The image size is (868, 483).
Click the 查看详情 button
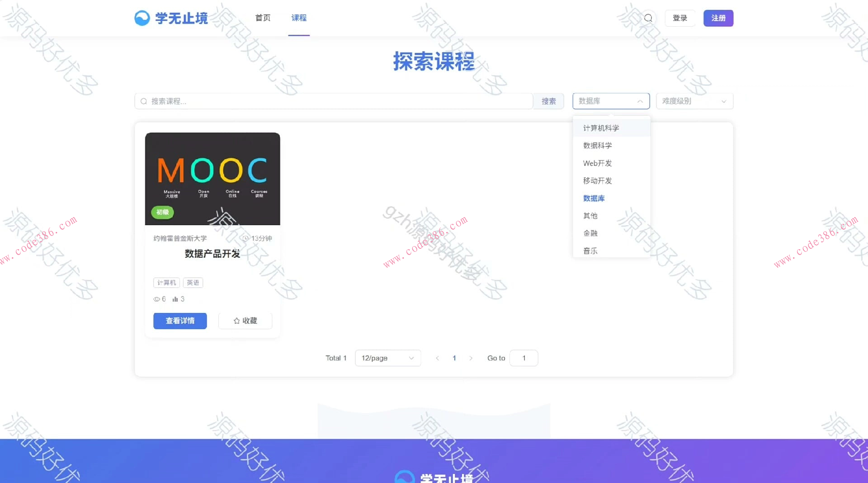tap(180, 321)
